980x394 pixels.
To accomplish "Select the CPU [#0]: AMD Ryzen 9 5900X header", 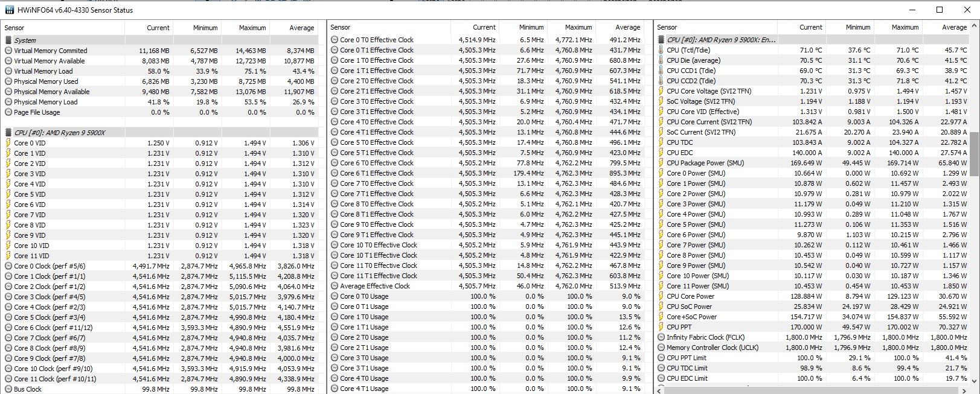I will [x=160, y=133].
